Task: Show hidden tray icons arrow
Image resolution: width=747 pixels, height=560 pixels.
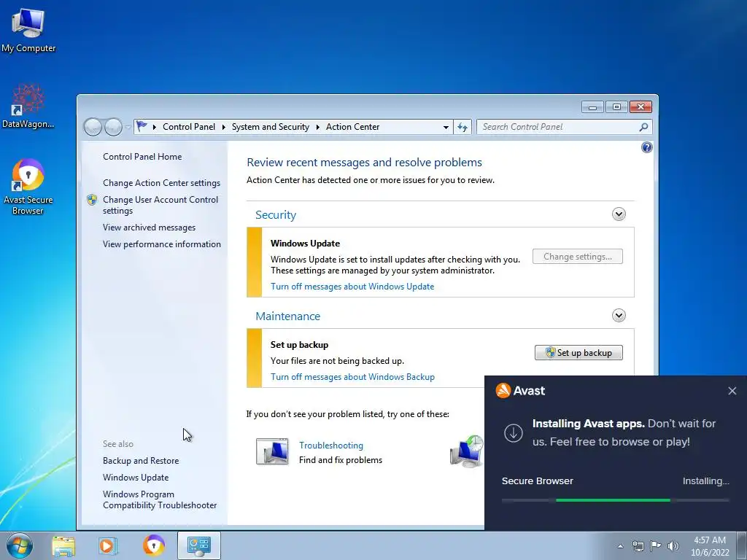Action: click(x=620, y=546)
